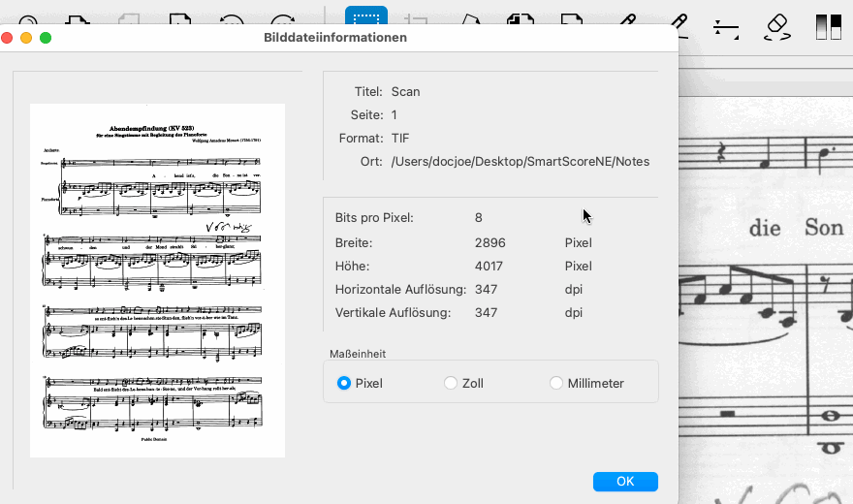This screenshot has width=853, height=504.
Task: Select the Pixel unit radio button
Action: point(344,383)
